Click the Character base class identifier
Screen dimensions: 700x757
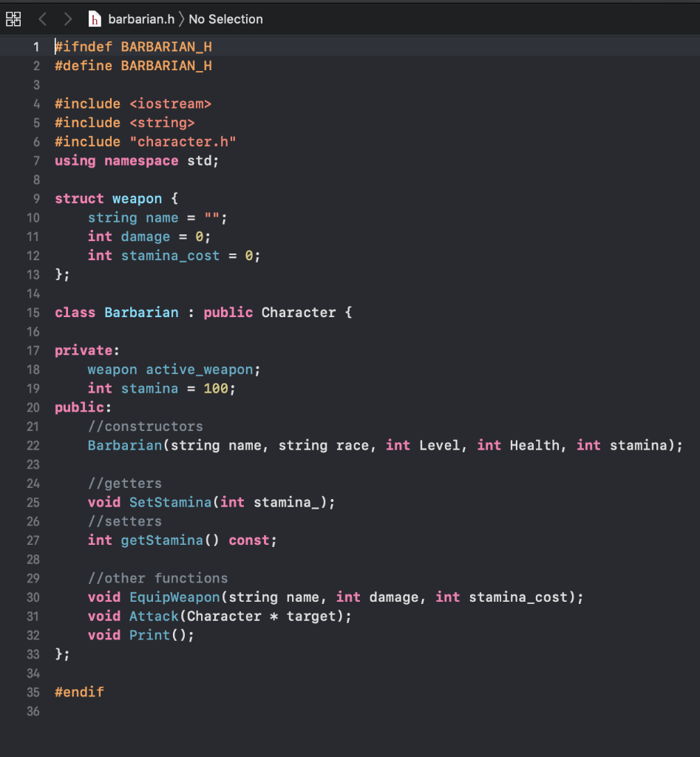point(299,312)
